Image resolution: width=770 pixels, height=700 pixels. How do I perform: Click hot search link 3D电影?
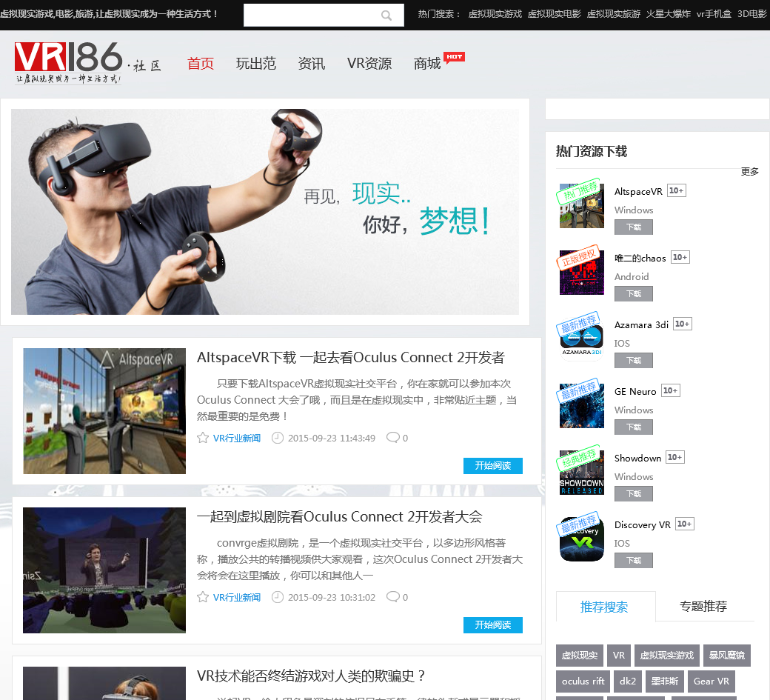click(752, 14)
